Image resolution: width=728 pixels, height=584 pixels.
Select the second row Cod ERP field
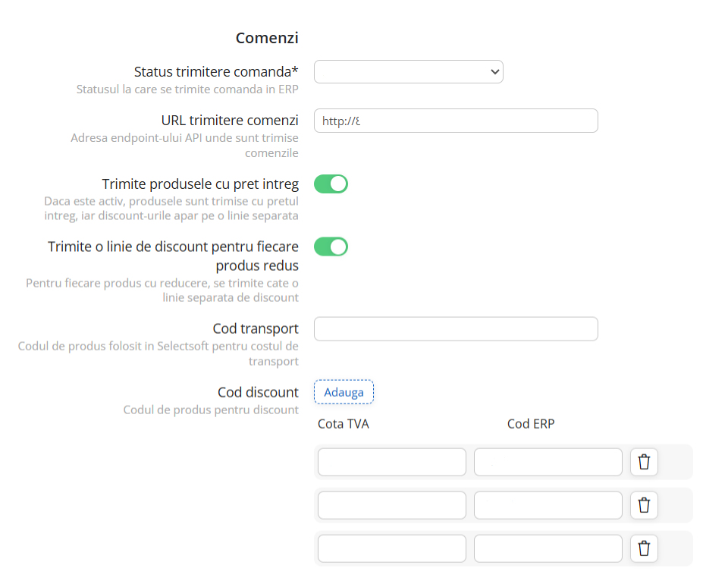pos(548,505)
